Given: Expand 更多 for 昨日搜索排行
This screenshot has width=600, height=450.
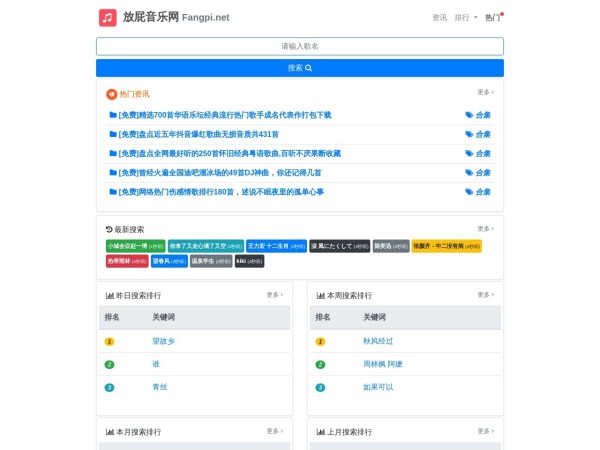Looking at the screenshot, I should click(274, 295).
